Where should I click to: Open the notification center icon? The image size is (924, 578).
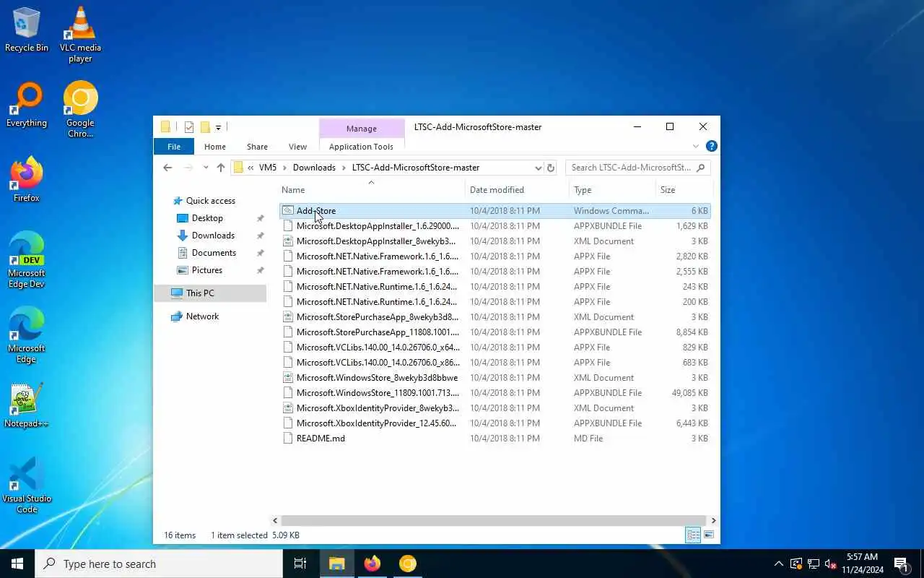point(901,564)
